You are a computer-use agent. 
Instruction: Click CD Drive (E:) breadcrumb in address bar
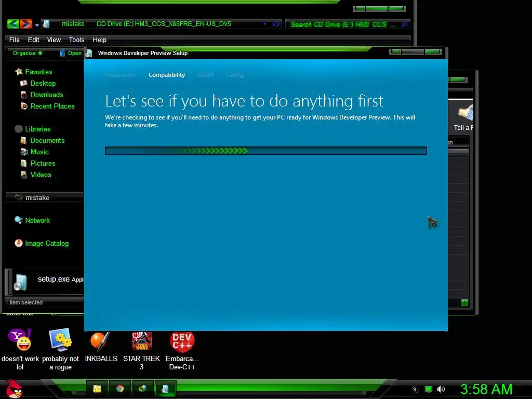tap(164, 24)
